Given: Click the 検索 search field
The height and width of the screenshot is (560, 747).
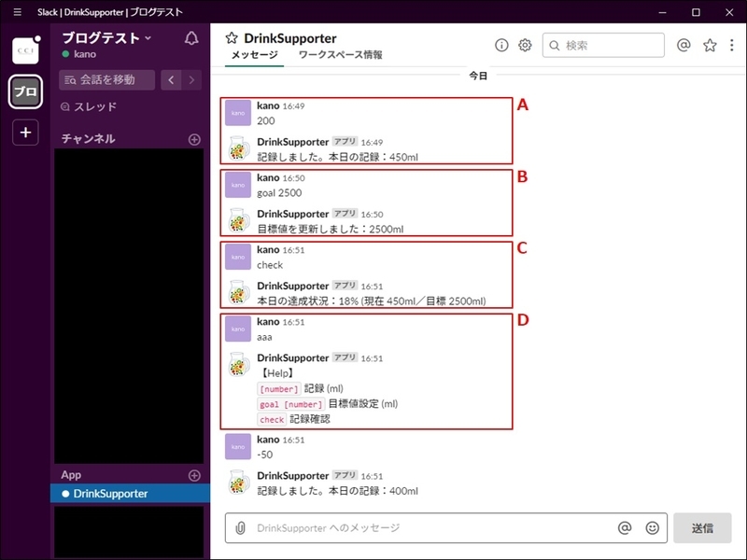Looking at the screenshot, I should [603, 45].
